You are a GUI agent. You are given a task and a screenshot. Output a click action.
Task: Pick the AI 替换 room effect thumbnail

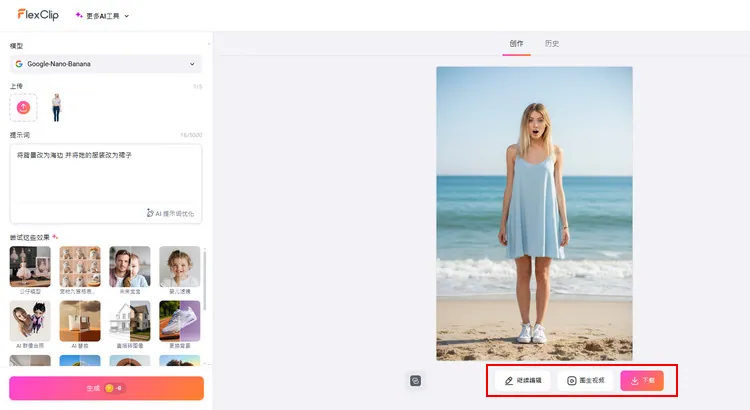(80, 321)
